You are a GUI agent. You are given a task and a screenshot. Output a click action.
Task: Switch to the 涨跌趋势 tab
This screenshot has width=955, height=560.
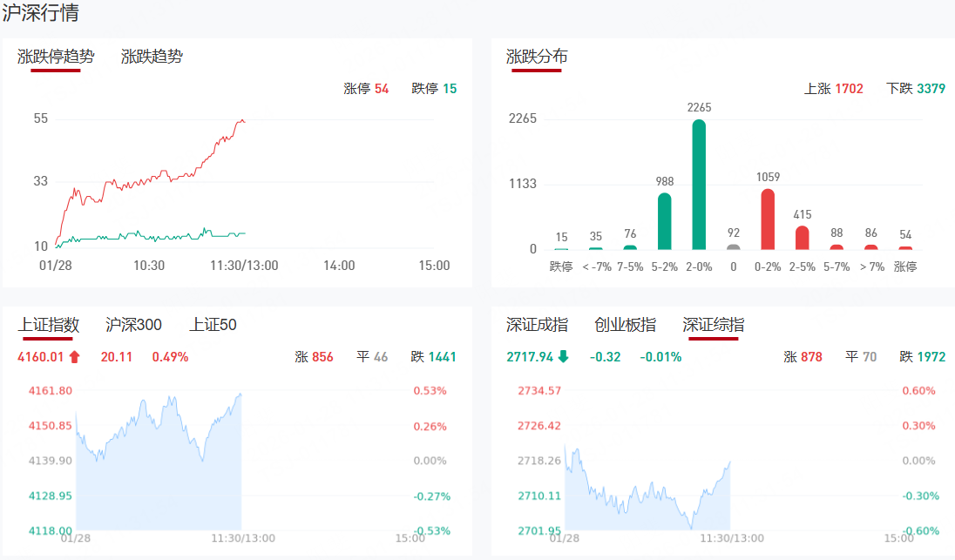[152, 57]
